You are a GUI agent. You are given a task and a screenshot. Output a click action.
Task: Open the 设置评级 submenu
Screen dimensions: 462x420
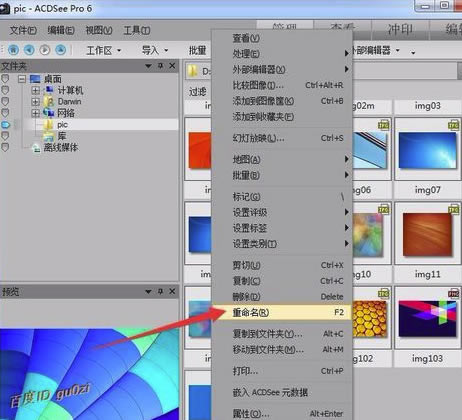[x=282, y=212]
